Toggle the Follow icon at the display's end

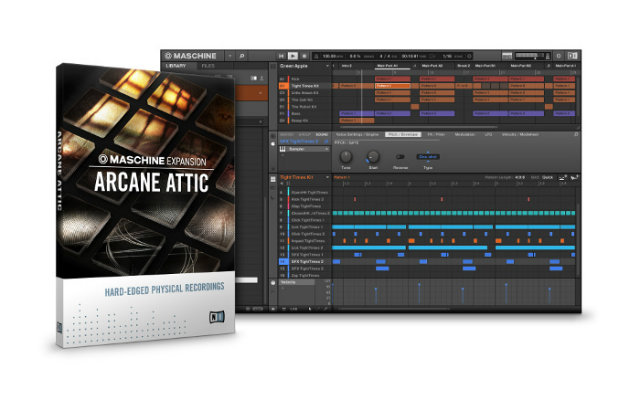[469, 56]
